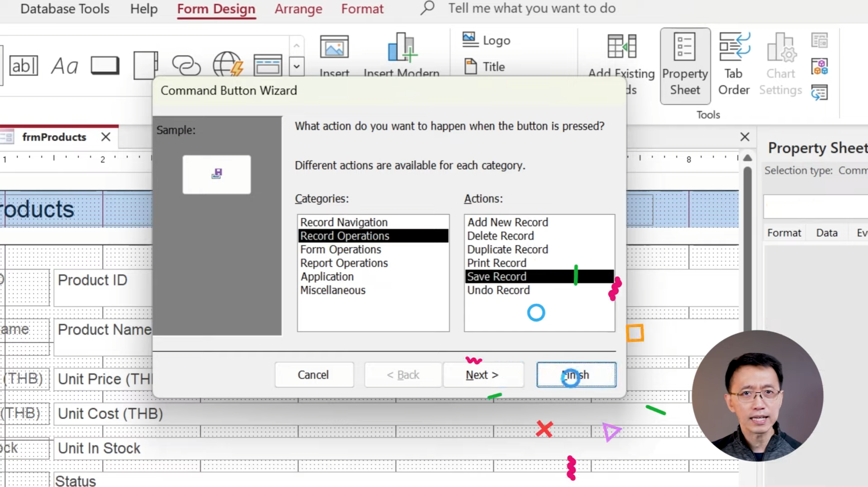The width and height of the screenshot is (868, 487).
Task: Expand the controls gallery dropdown arrow
Action: click(297, 66)
